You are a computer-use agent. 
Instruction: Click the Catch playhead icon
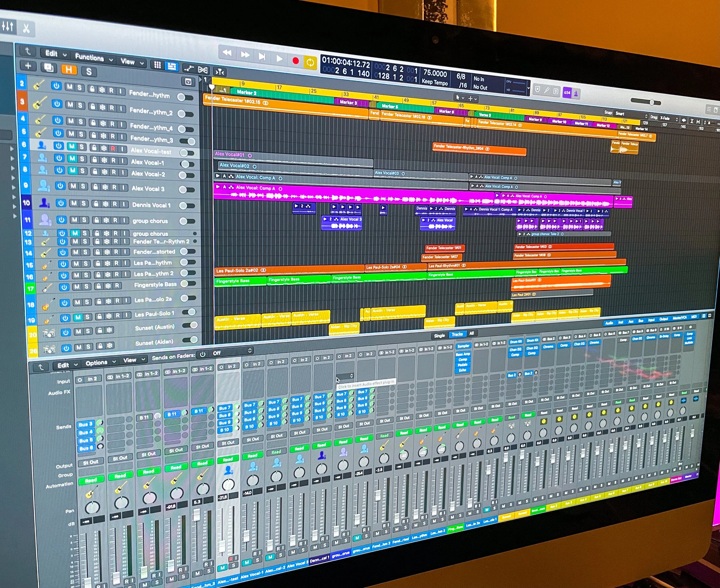220,72
